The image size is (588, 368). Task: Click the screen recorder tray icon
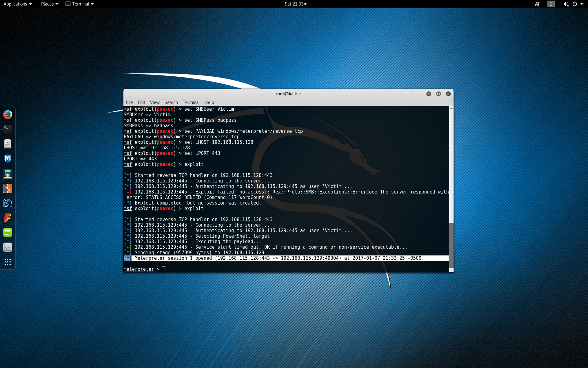click(x=537, y=4)
